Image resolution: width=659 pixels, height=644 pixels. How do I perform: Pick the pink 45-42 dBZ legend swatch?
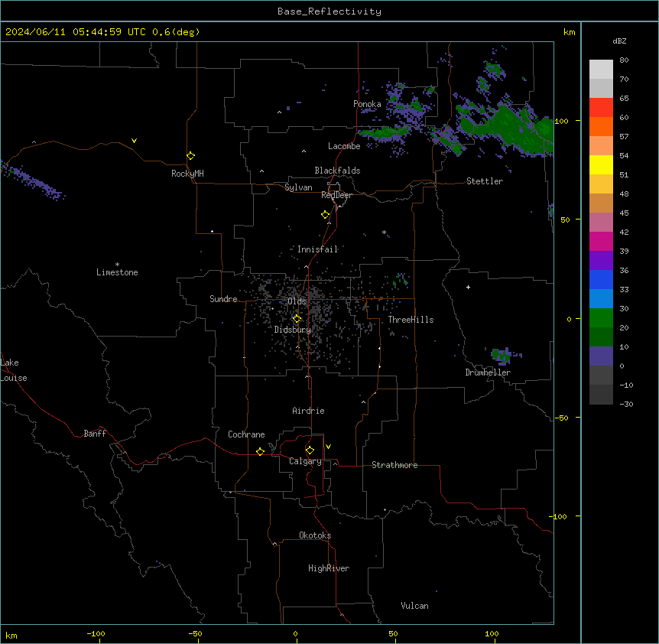coord(601,223)
